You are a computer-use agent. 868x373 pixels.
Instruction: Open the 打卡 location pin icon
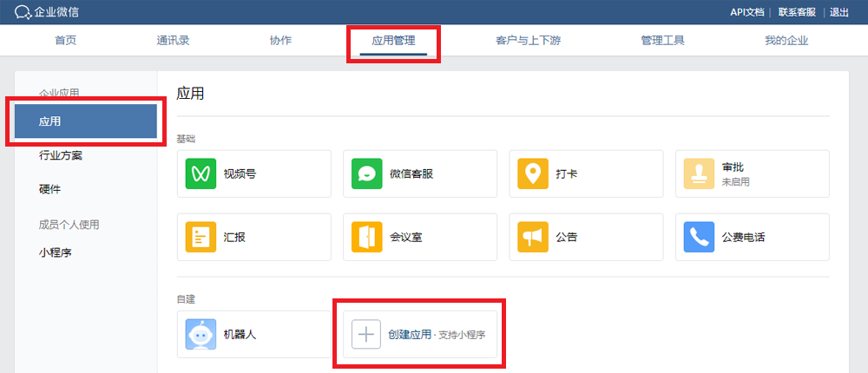533,173
